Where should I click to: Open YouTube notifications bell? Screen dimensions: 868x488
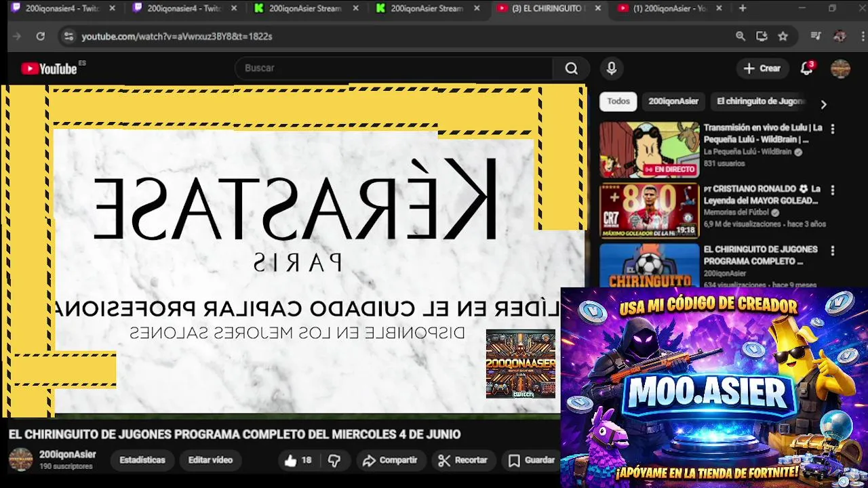click(x=806, y=68)
